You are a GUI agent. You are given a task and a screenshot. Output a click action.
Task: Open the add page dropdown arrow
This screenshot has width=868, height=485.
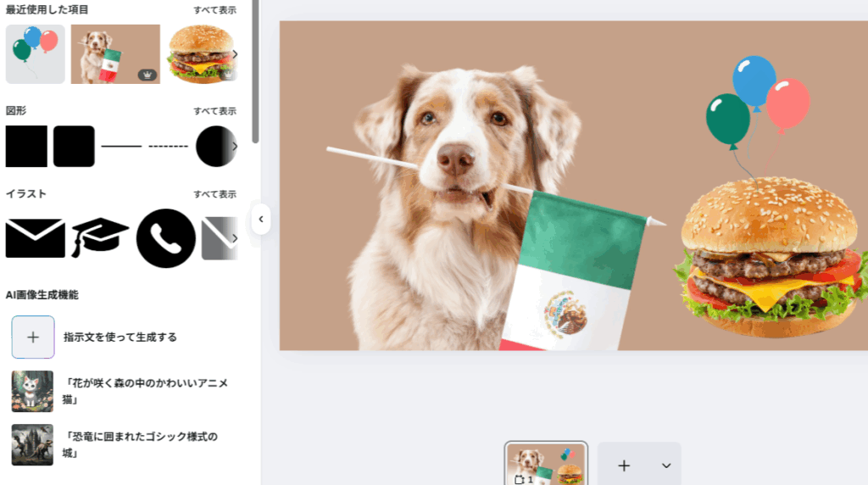[666, 465]
